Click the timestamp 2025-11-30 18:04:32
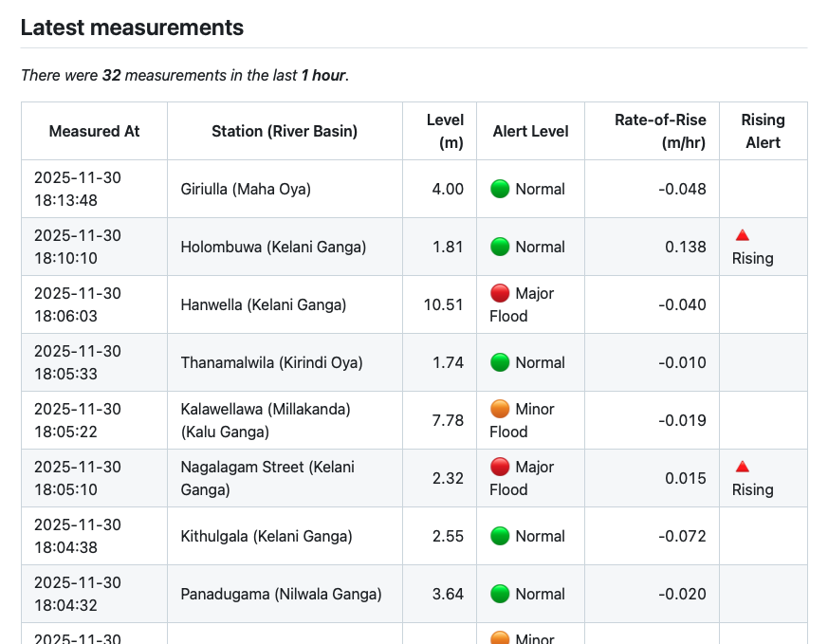 click(78, 594)
